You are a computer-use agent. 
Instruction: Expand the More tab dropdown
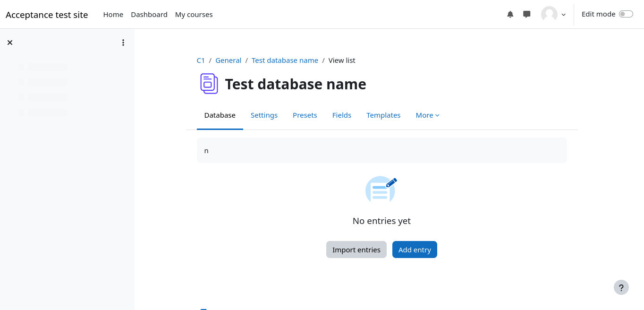pyautogui.click(x=427, y=115)
